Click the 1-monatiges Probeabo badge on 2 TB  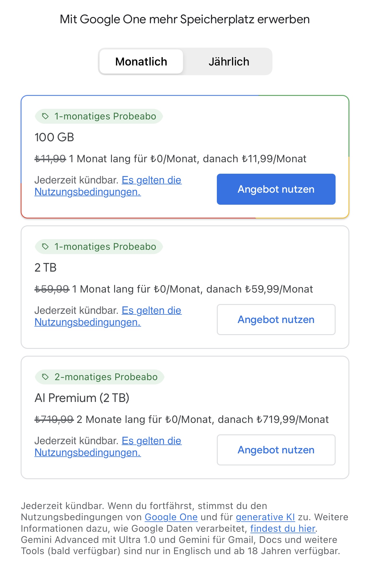105,247
